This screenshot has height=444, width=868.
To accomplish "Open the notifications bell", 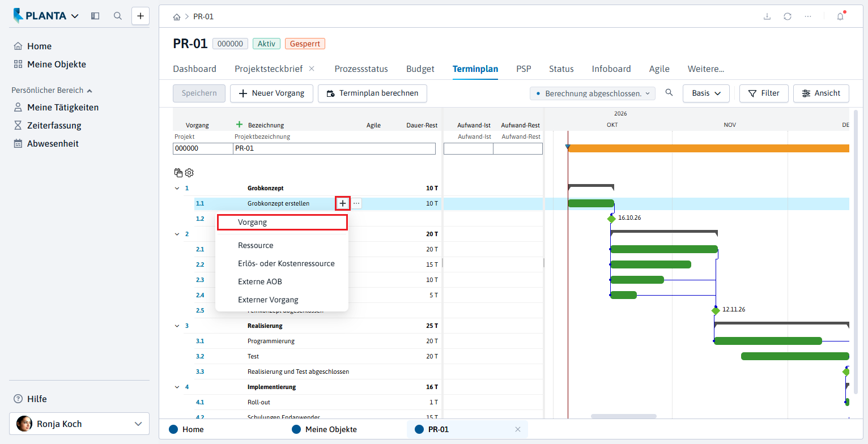I will coord(840,16).
